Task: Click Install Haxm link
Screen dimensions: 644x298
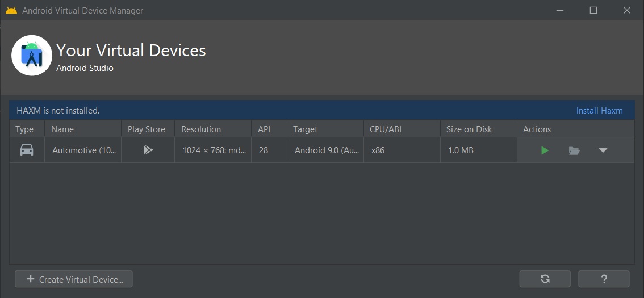Action: click(x=599, y=111)
